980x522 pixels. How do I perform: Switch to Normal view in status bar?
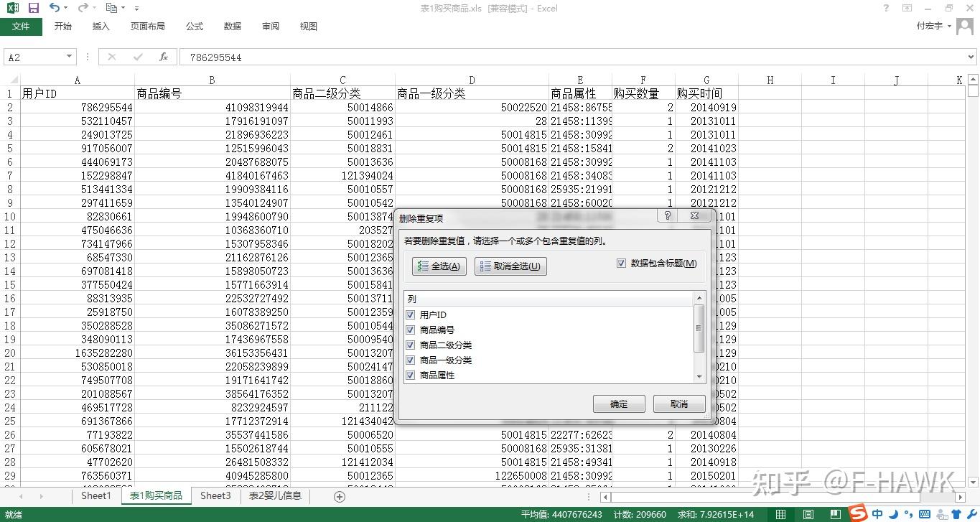780,514
